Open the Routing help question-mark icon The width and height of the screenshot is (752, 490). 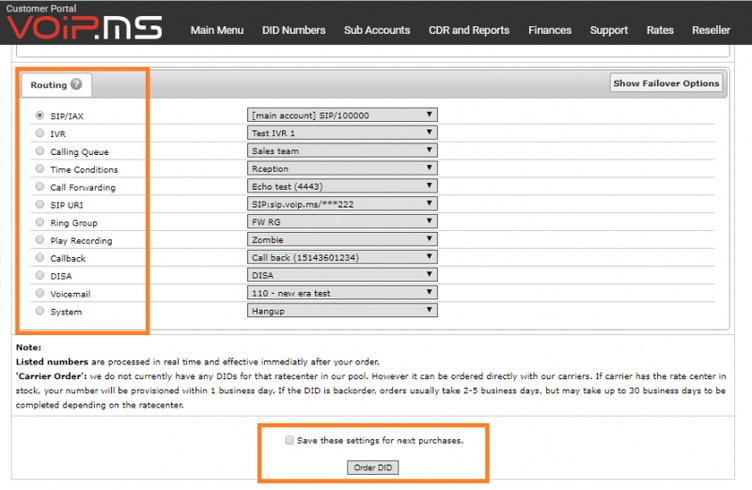76,84
